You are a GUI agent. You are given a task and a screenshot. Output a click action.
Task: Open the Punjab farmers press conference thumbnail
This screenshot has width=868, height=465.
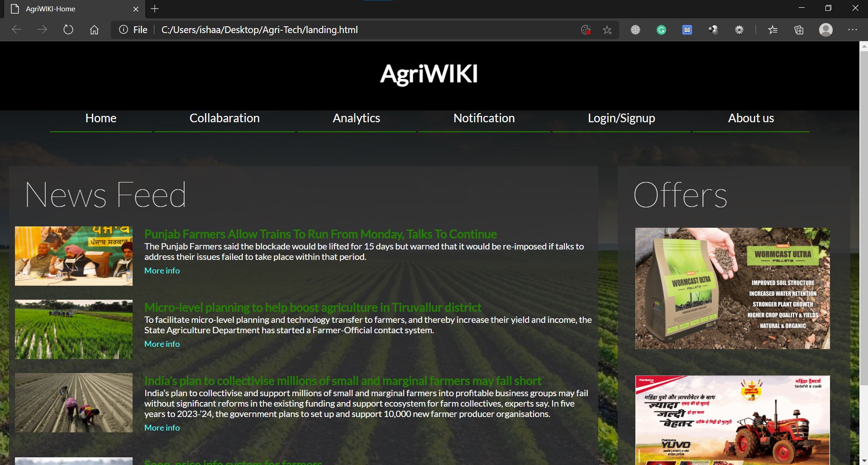click(74, 256)
